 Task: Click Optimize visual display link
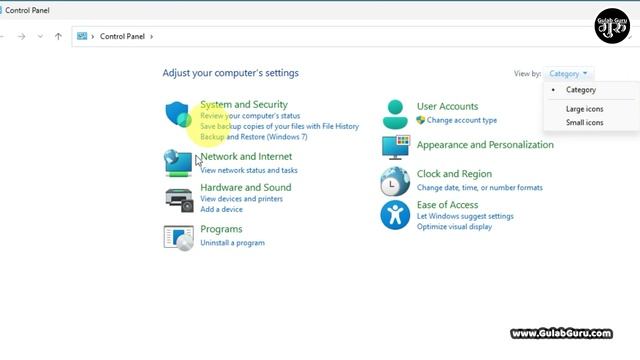tap(454, 227)
